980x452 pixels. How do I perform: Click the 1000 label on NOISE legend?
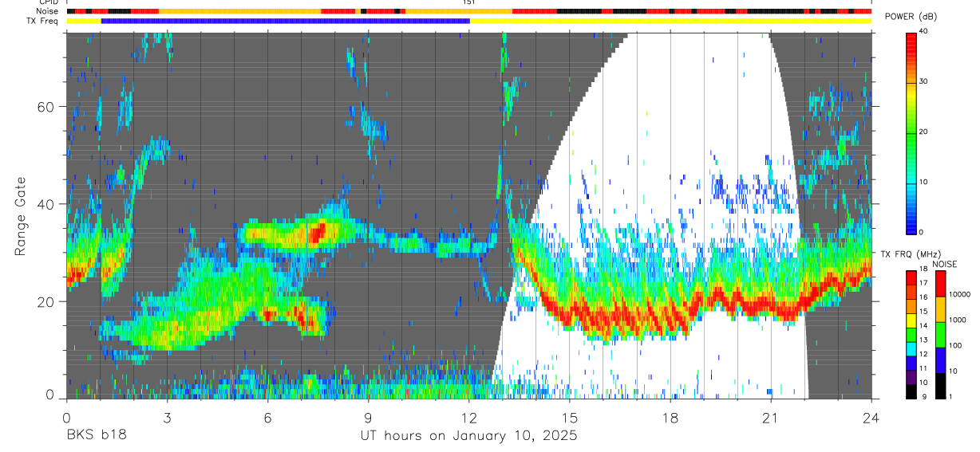coord(958,320)
